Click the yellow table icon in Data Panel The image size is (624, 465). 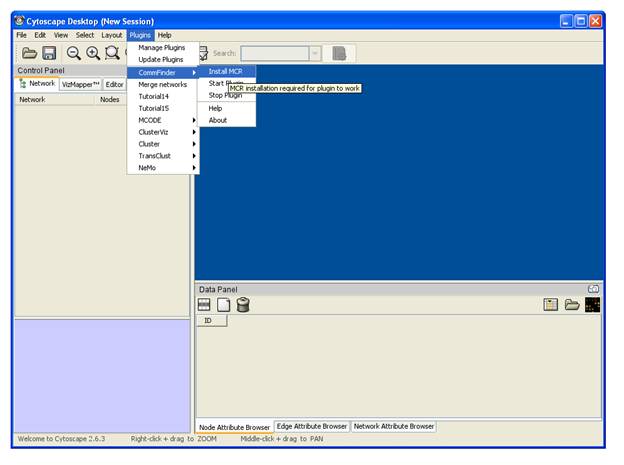pos(551,305)
